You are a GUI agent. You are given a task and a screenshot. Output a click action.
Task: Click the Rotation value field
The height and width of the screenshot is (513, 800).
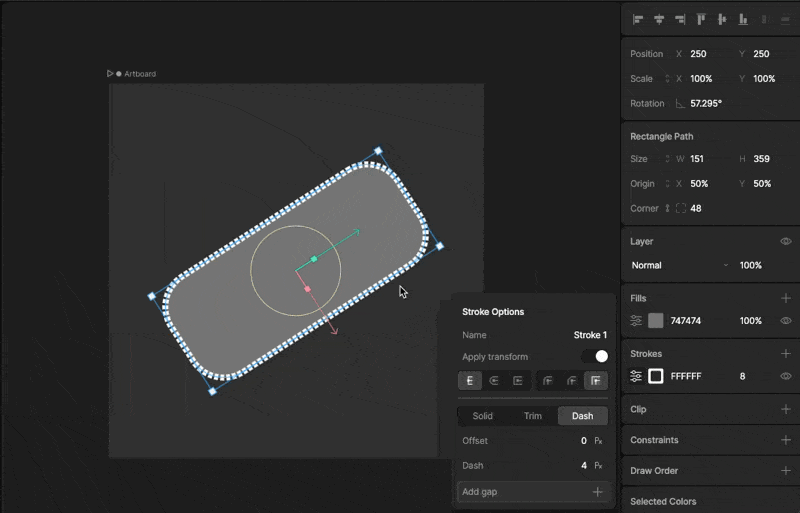point(706,104)
